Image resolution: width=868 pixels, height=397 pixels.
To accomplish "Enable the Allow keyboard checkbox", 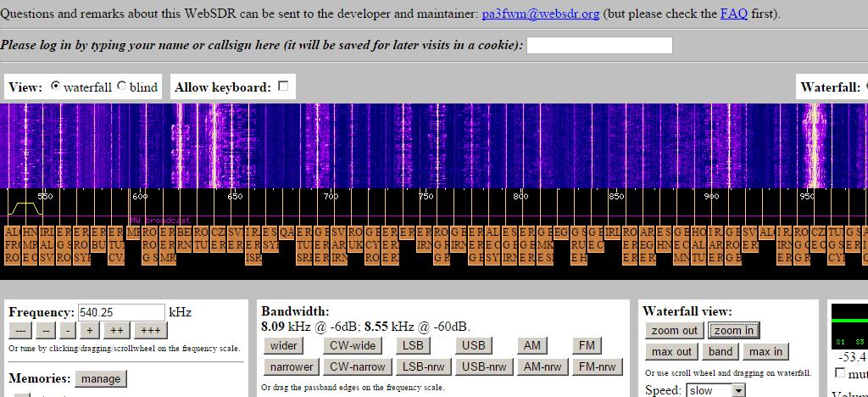I will (x=283, y=86).
